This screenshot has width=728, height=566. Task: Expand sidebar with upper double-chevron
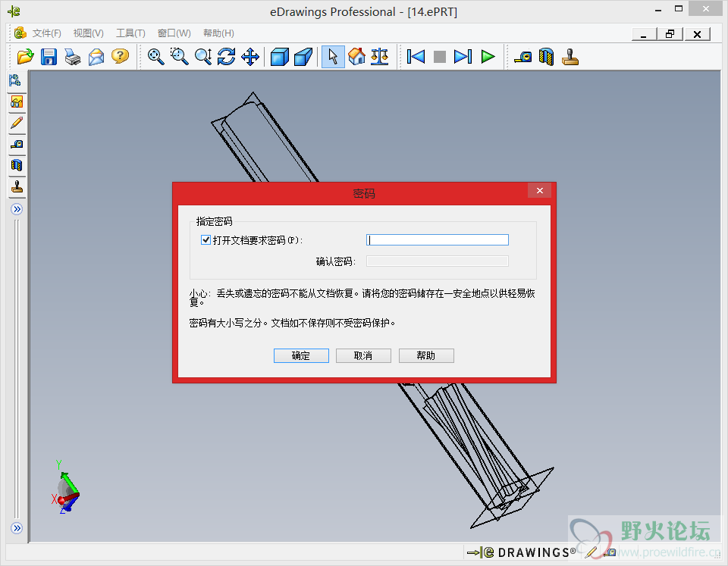point(17,209)
